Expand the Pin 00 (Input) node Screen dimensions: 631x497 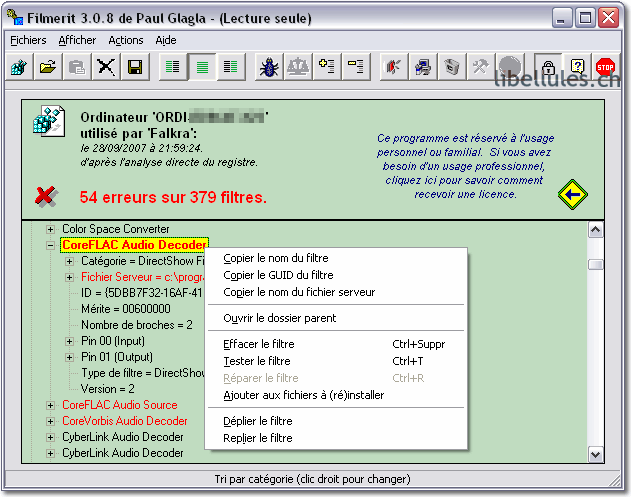[69, 342]
